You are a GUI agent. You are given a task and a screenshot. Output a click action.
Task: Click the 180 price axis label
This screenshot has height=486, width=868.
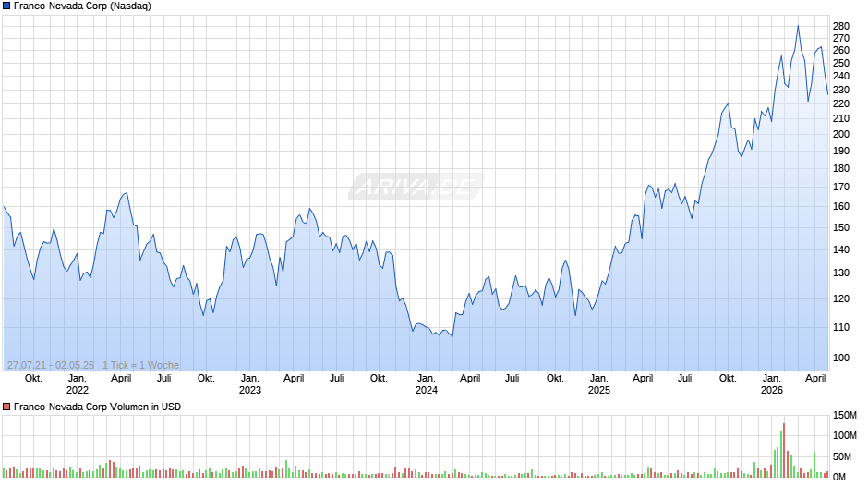point(841,168)
